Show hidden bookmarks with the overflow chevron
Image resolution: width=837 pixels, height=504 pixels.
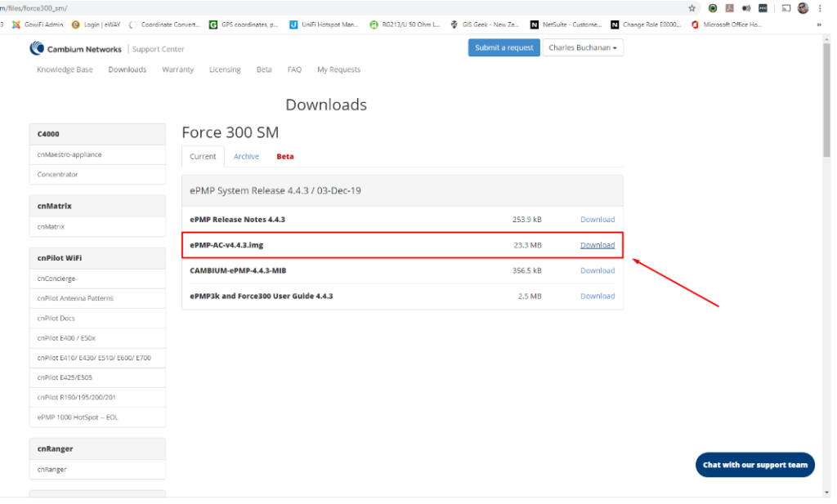pyautogui.click(x=819, y=25)
